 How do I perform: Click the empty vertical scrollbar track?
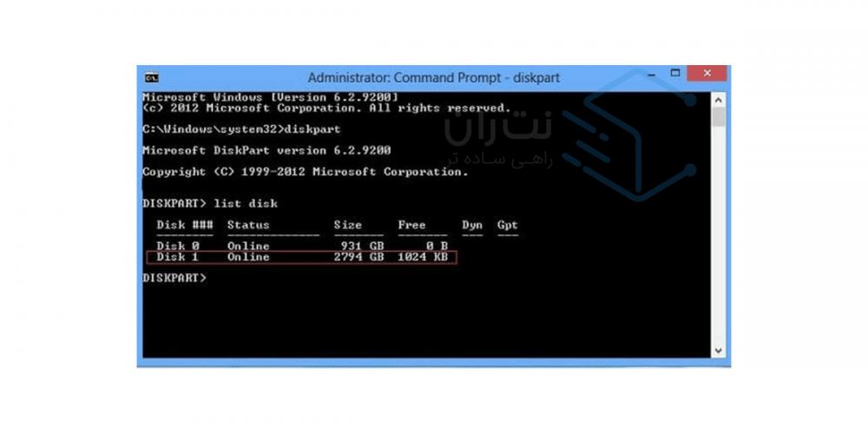point(718,235)
